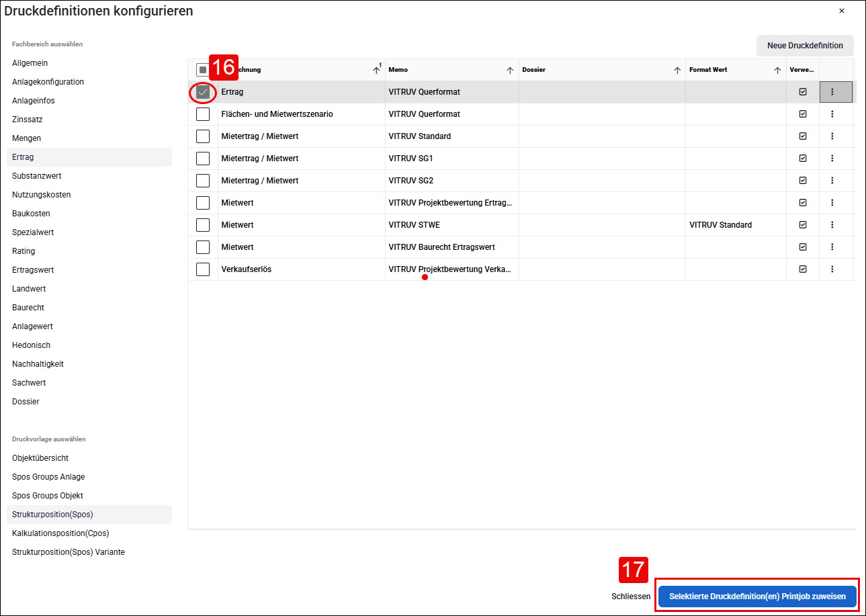Select Spezialwert category
Screen dimensions: 866x616
(89, 232)
